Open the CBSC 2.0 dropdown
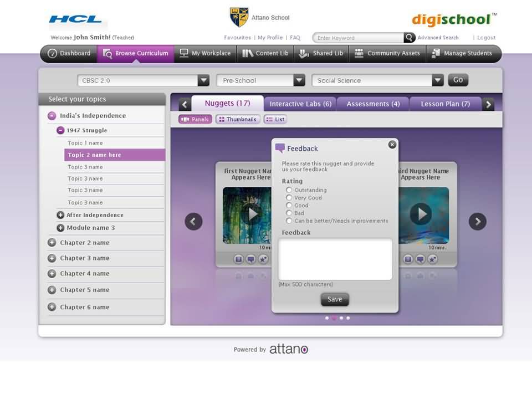The height and width of the screenshot is (399, 532). pyautogui.click(x=203, y=80)
